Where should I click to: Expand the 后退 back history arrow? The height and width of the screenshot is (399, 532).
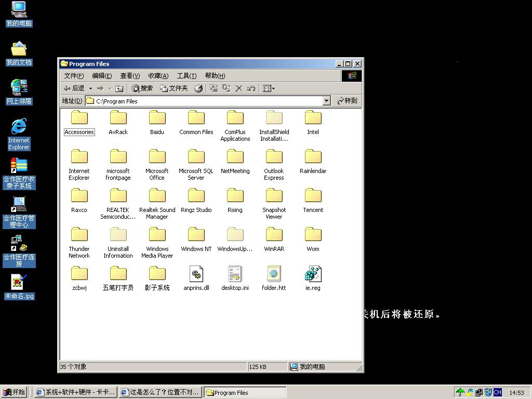pyautogui.click(x=90, y=88)
